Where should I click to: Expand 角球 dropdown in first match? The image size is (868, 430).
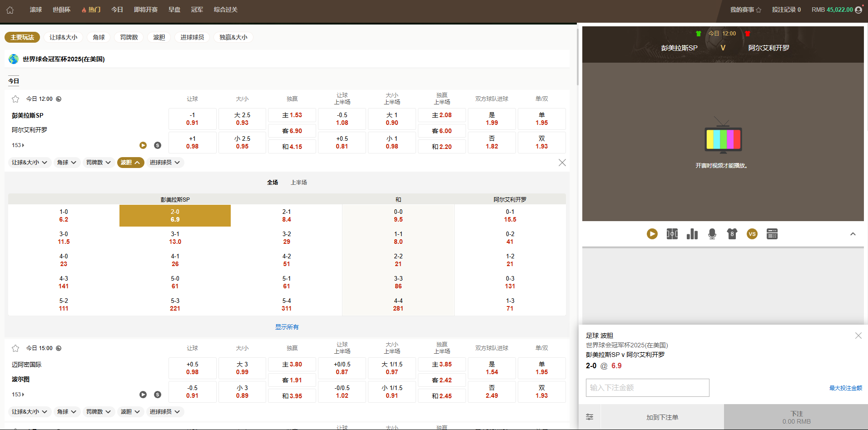click(x=67, y=163)
